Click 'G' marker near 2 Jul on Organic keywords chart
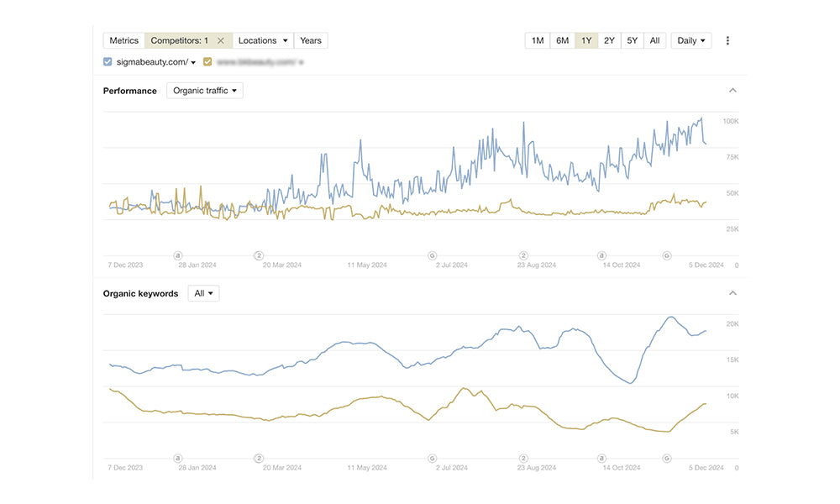Image resolution: width=840 pixels, height=504 pixels. pos(432,459)
